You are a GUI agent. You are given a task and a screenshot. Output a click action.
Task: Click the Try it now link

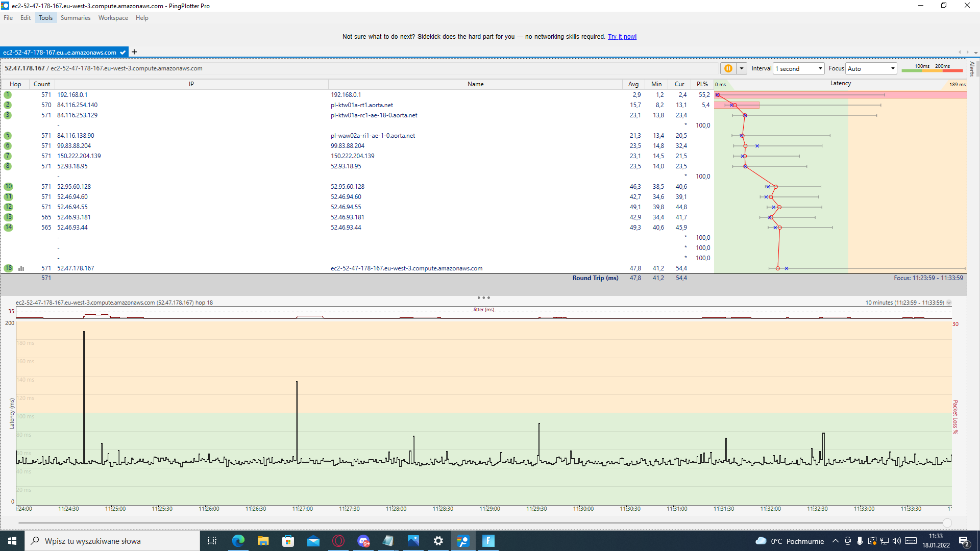(x=622, y=37)
